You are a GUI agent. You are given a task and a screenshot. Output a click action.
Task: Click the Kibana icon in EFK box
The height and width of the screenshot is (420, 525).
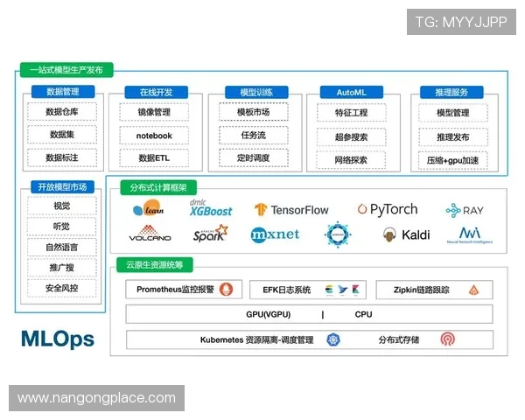[355, 290]
